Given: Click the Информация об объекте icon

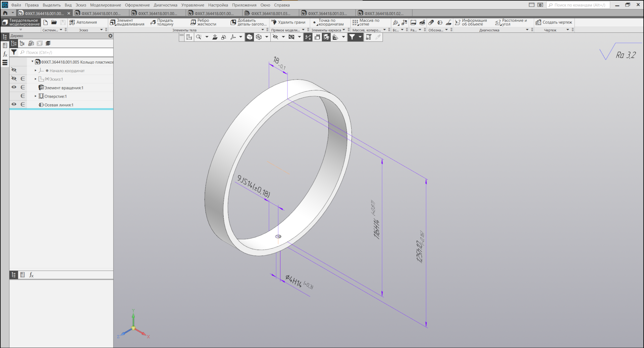Looking at the screenshot, I should 458,22.
